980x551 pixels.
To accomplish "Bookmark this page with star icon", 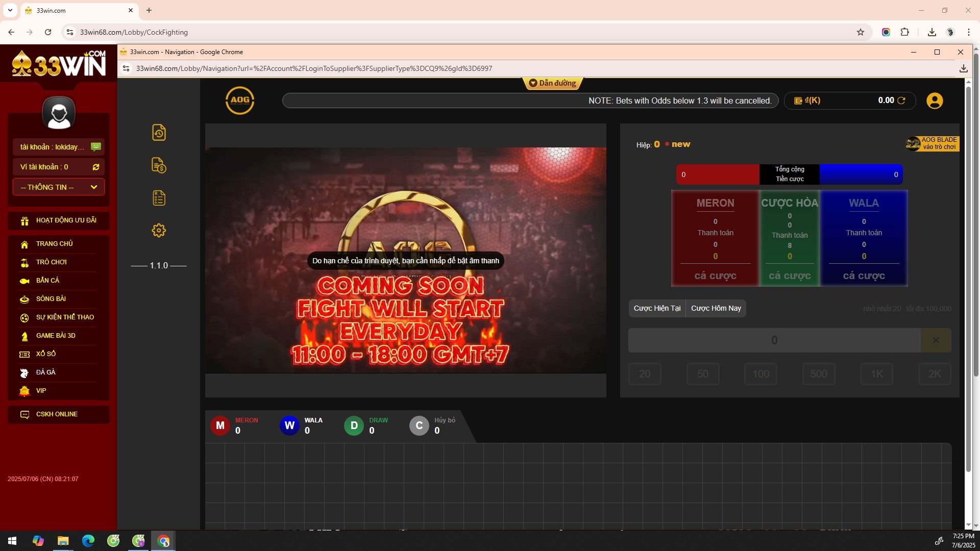I will (x=861, y=32).
